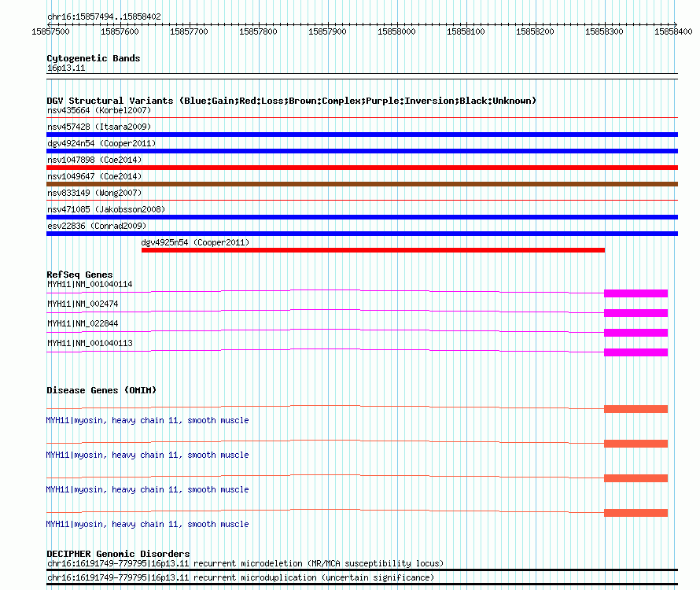This screenshot has width=700, height=590.
Task: Click the nsv457428 (Itsara2009) label
Action: point(99,127)
